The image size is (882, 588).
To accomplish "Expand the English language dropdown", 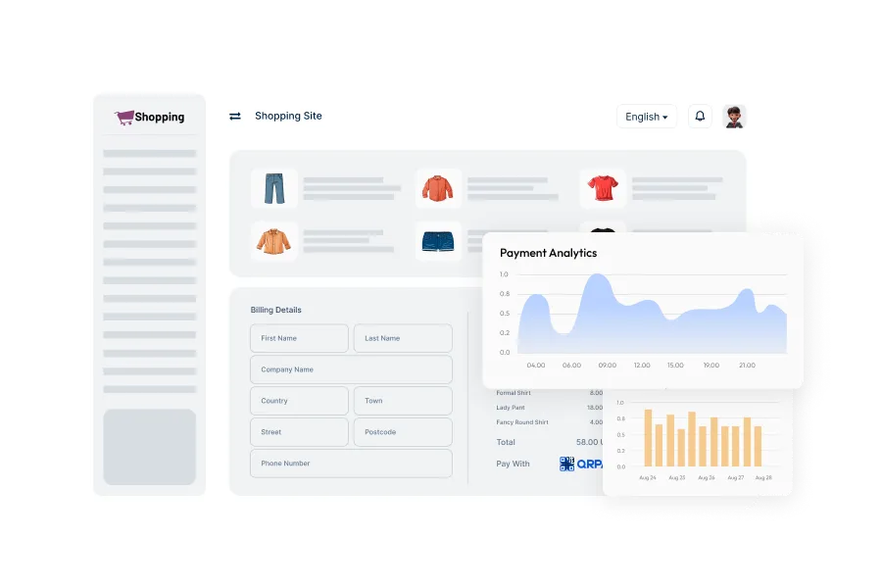I will [x=647, y=117].
